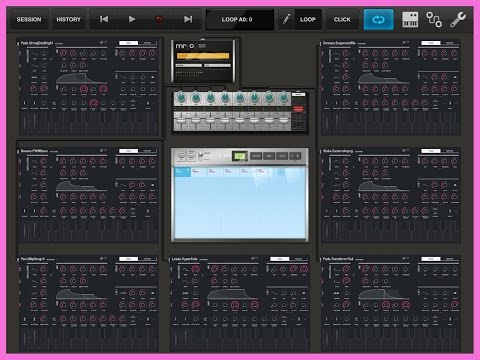Play a key on the Sweeps synth keyboard
480x360 pixels.
pyautogui.click(x=392, y=123)
